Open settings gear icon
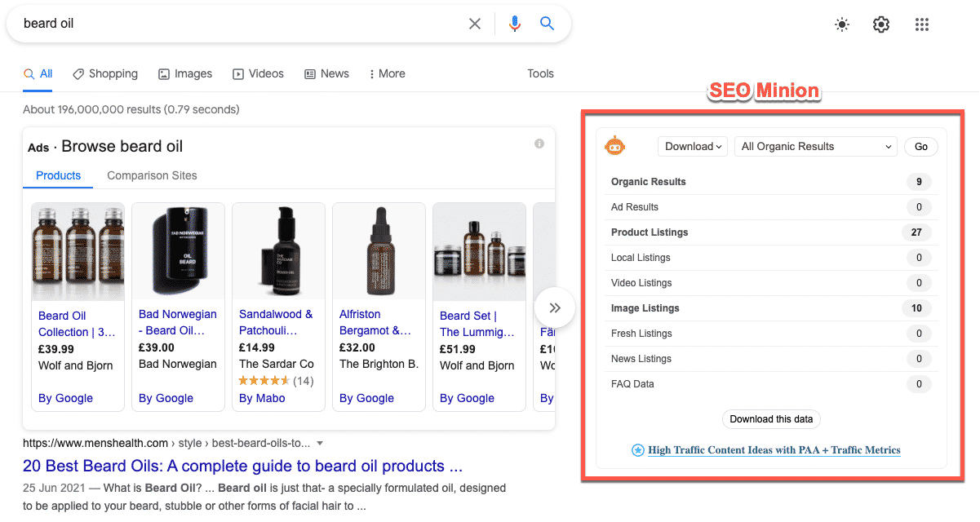The height and width of the screenshot is (522, 980). point(880,24)
